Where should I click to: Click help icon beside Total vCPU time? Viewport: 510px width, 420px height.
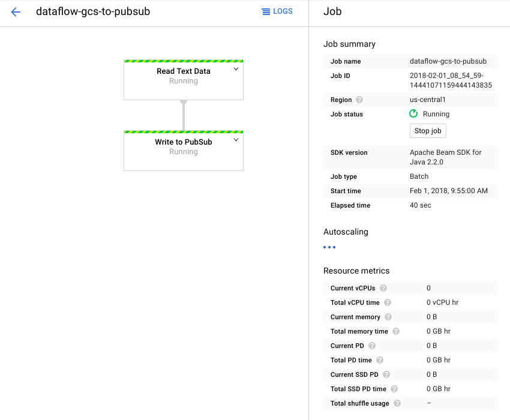[388, 302]
